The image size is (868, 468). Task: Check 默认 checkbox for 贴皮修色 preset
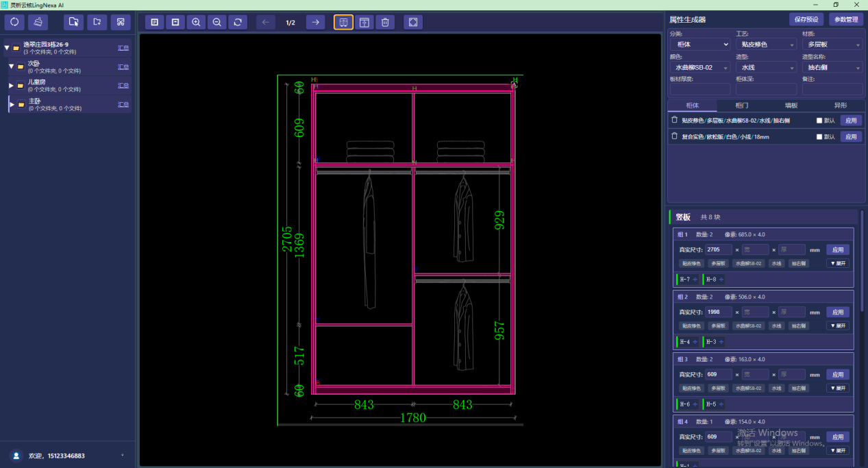(819, 120)
